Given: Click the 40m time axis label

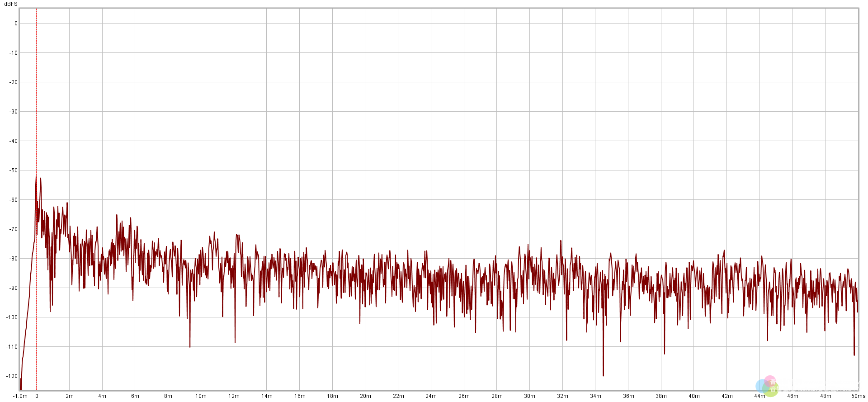Looking at the screenshot, I should 694,396.
